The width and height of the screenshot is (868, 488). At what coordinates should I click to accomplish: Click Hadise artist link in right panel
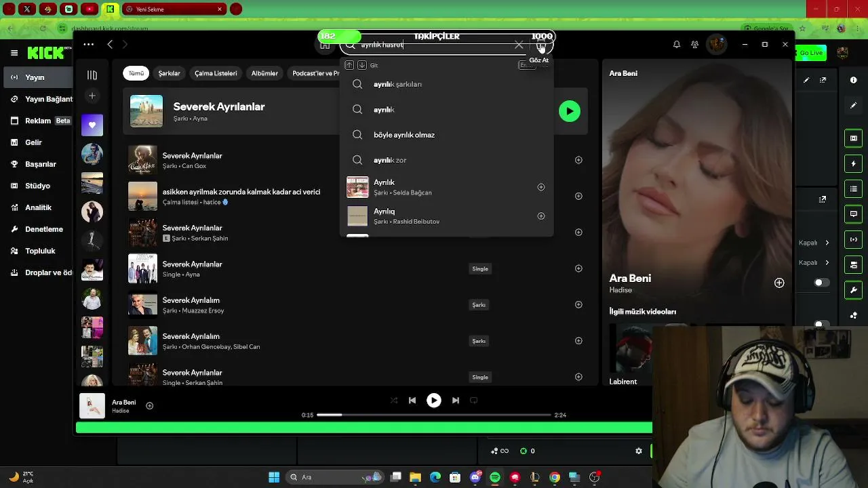click(620, 290)
